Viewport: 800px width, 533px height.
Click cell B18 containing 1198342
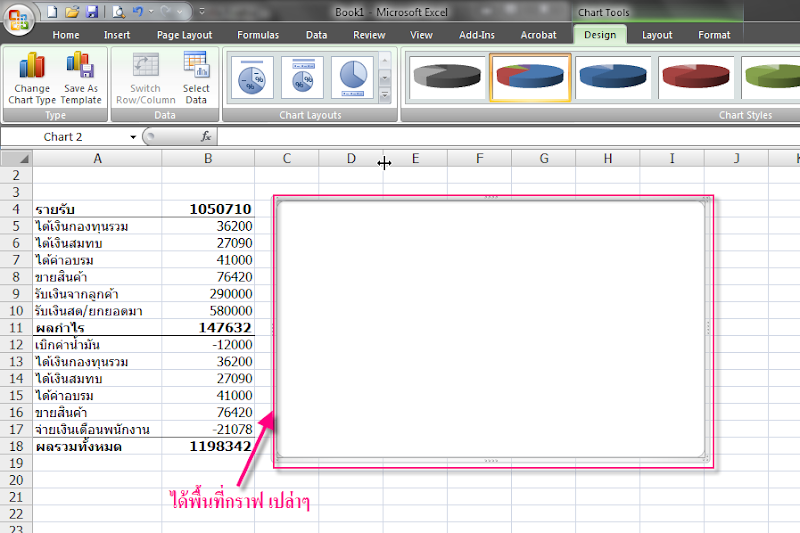208,446
